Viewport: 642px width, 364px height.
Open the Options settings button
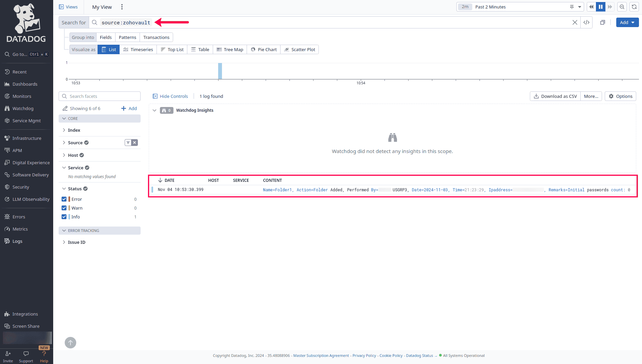click(620, 96)
